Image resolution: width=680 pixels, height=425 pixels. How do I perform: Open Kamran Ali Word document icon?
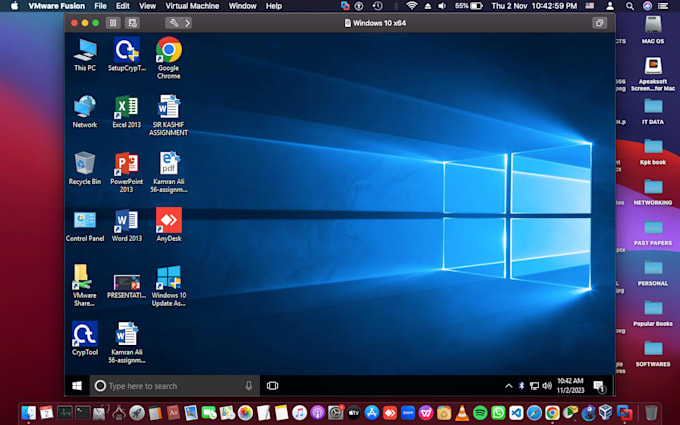click(x=127, y=343)
